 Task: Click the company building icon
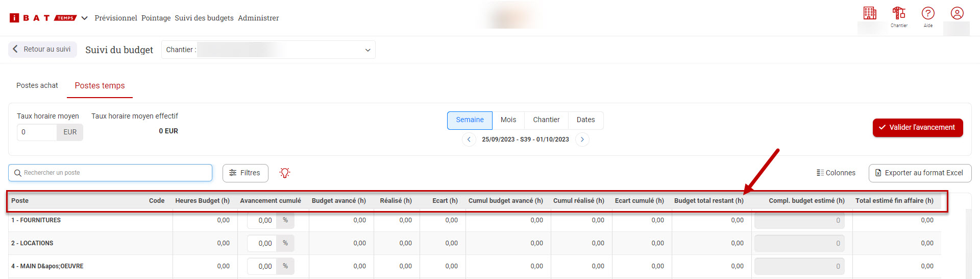(x=870, y=13)
